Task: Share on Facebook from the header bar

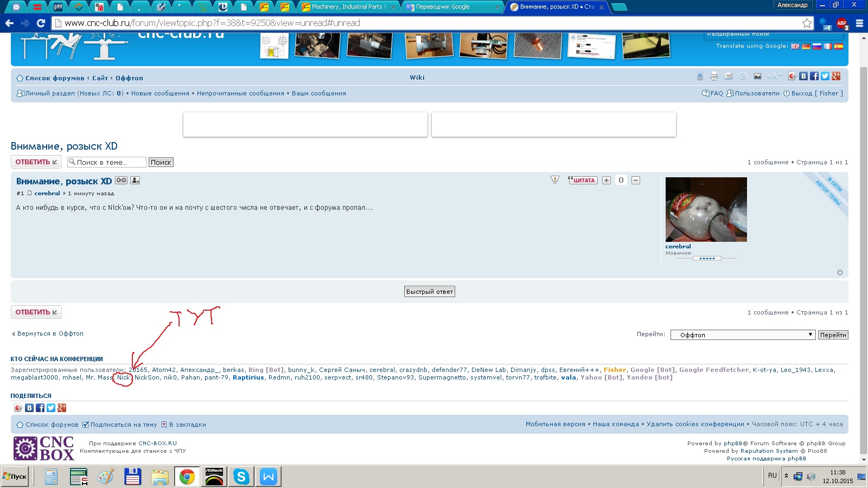Action: (814, 76)
